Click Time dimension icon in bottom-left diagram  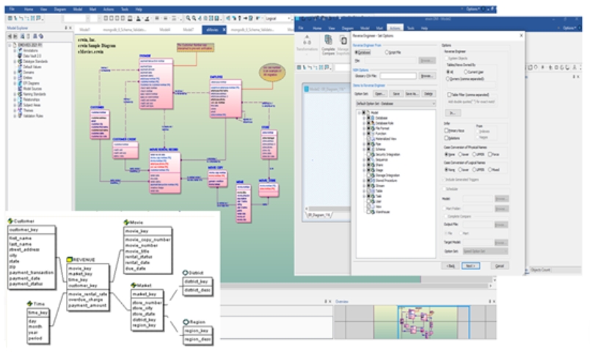tap(30, 303)
